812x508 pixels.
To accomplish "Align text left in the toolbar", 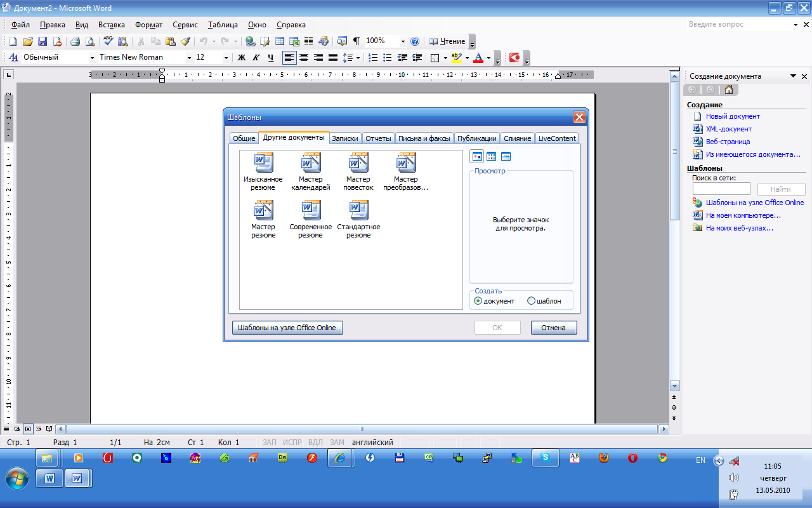I will pos(289,58).
